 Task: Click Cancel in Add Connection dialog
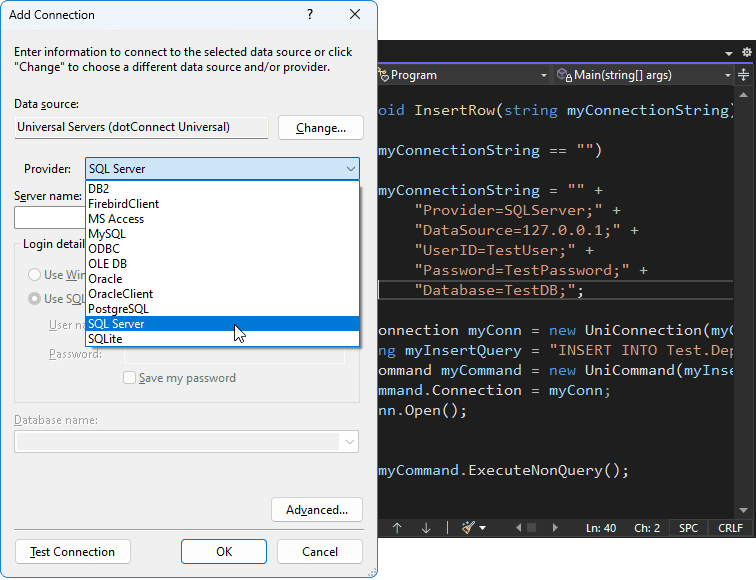point(320,552)
